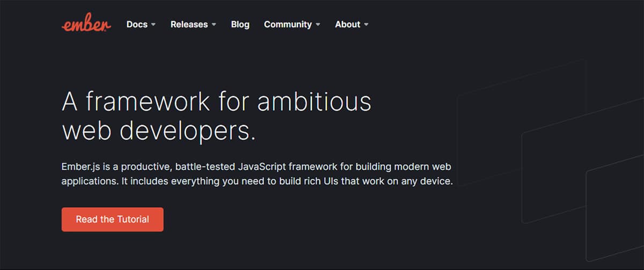Expand the caret arrow next to About
Image resolution: width=644 pixels, height=270 pixels.
pos(366,25)
